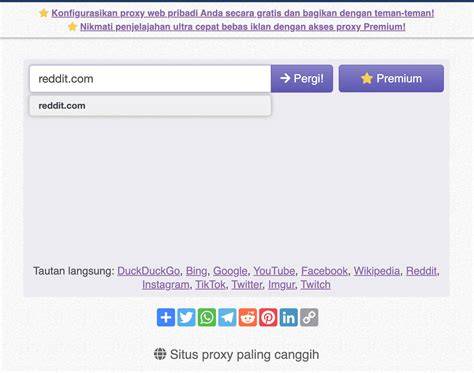Screen dimensions: 474x373
Task: Open the Premium button
Action: [x=391, y=78]
